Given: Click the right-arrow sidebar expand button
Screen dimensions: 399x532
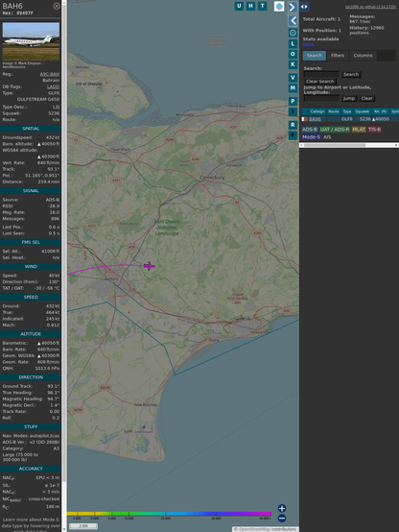Looking at the screenshot, I should coord(293,7).
